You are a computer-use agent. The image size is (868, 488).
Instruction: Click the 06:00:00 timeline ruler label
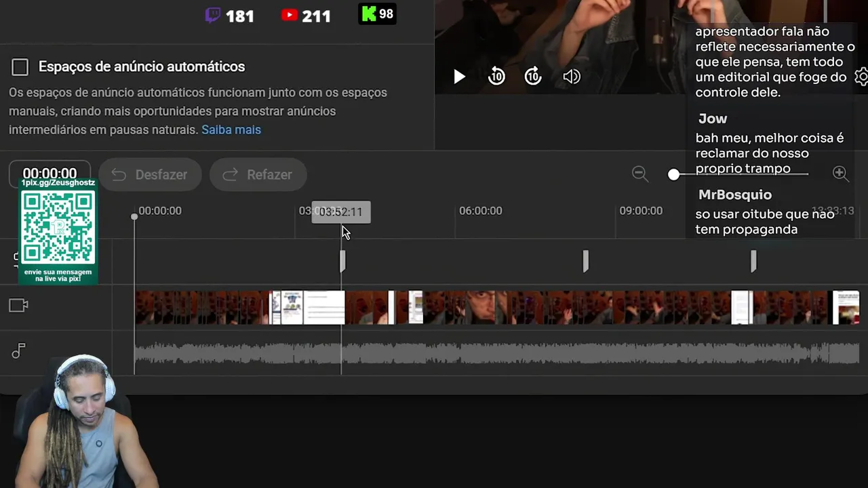[x=481, y=211]
